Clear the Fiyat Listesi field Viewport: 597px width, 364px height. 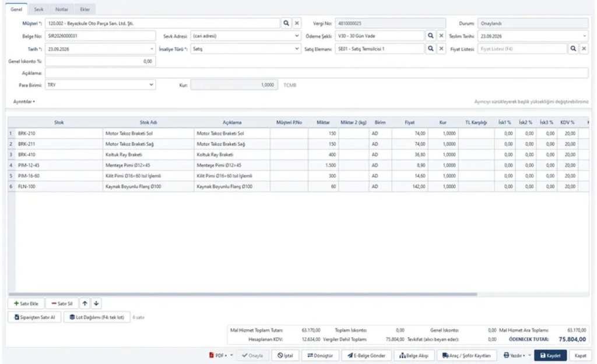point(584,49)
